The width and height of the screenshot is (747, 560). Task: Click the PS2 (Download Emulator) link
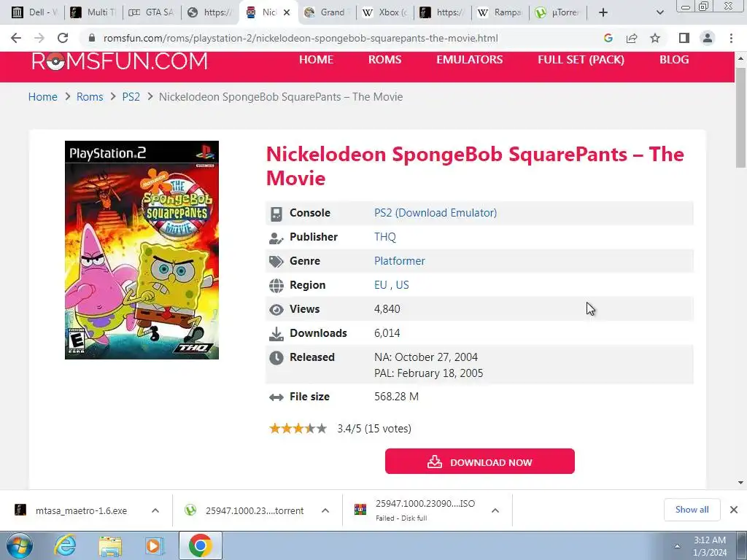pos(436,213)
